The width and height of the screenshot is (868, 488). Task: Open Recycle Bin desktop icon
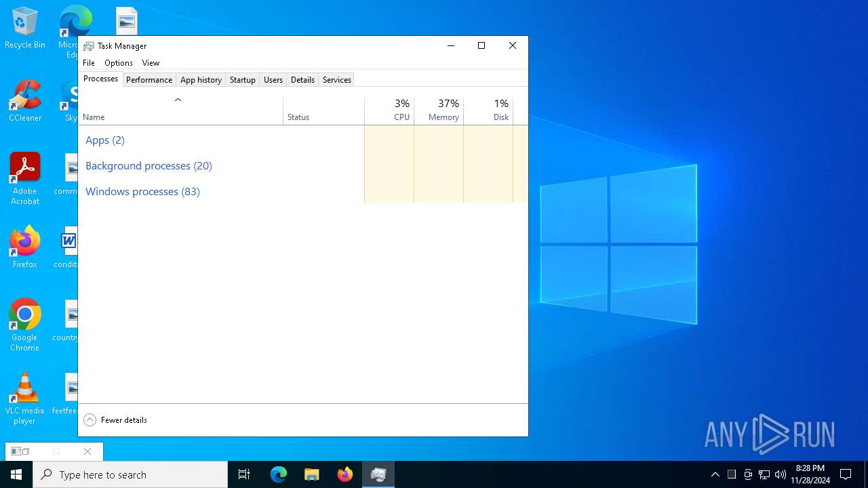coord(25,28)
